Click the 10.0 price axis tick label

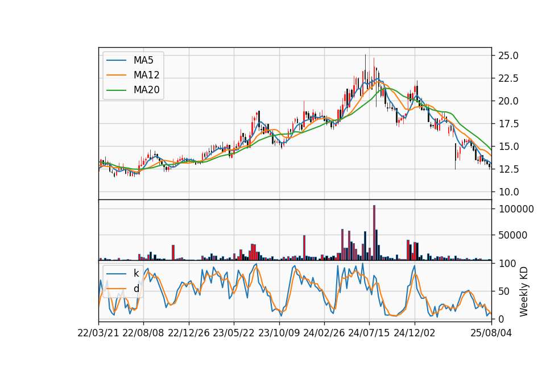tap(508, 192)
